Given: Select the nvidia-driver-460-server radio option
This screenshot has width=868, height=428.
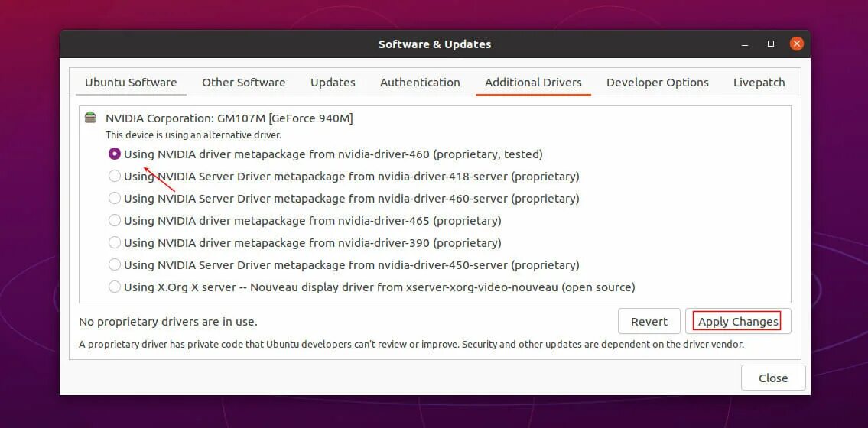Looking at the screenshot, I should pos(115,199).
